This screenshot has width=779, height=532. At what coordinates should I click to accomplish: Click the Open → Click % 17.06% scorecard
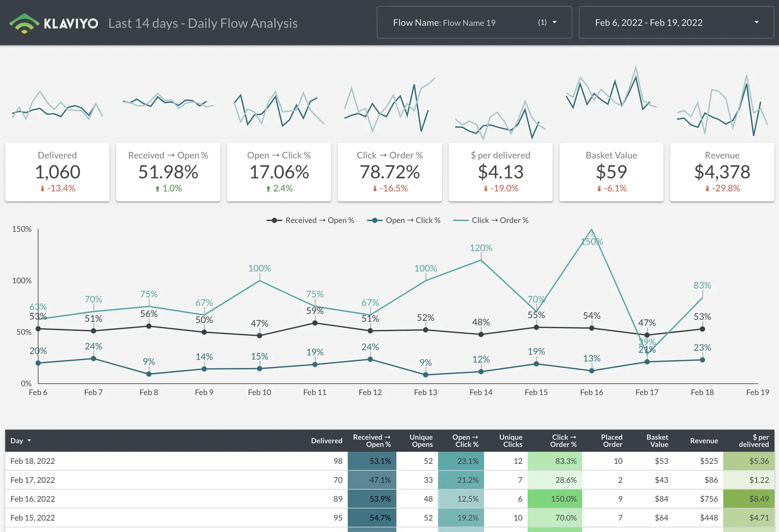point(279,172)
